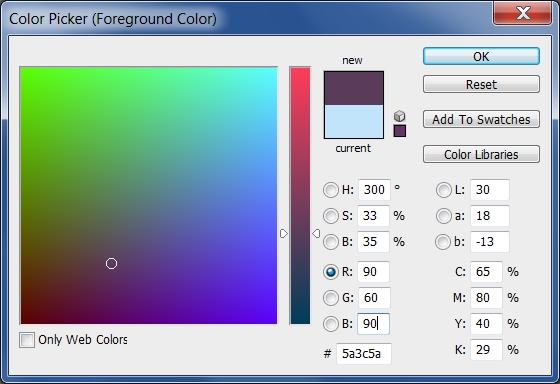This screenshot has width=560, height=384.
Task: Select the S saturation radio button
Action: (x=330, y=216)
